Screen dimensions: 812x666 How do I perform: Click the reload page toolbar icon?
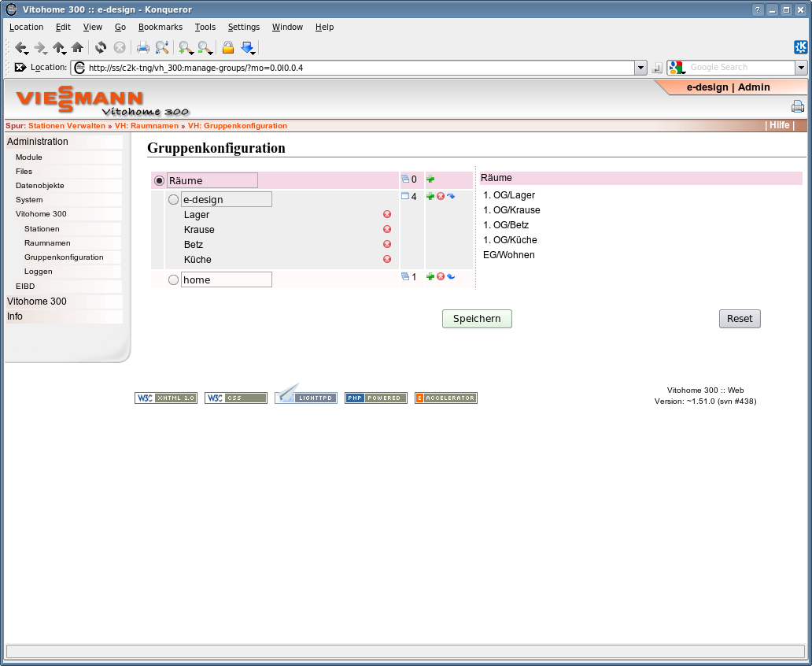[101, 48]
